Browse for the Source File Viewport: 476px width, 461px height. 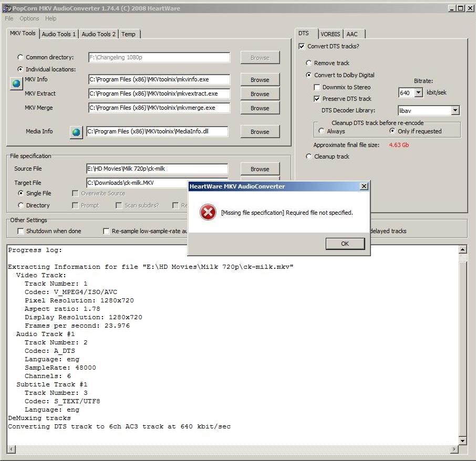point(260,169)
